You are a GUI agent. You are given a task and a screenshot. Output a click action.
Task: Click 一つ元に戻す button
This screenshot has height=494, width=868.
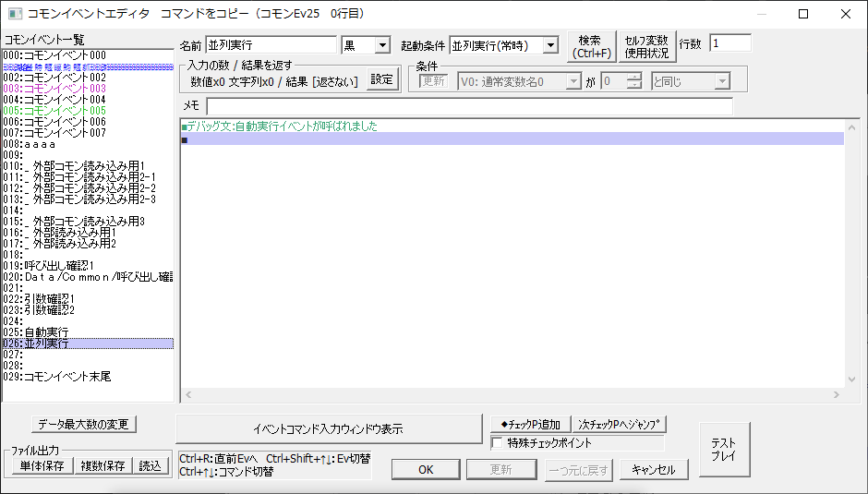(578, 470)
